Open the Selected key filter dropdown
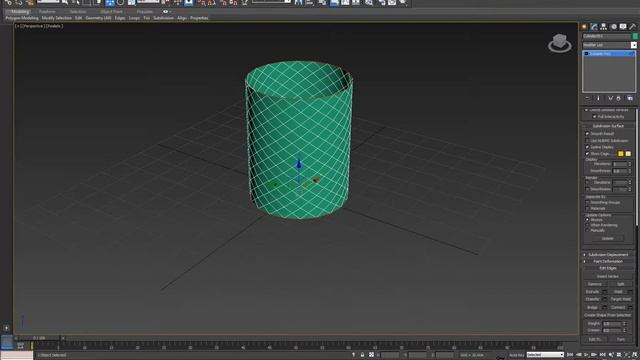640x360 pixels. (545, 355)
